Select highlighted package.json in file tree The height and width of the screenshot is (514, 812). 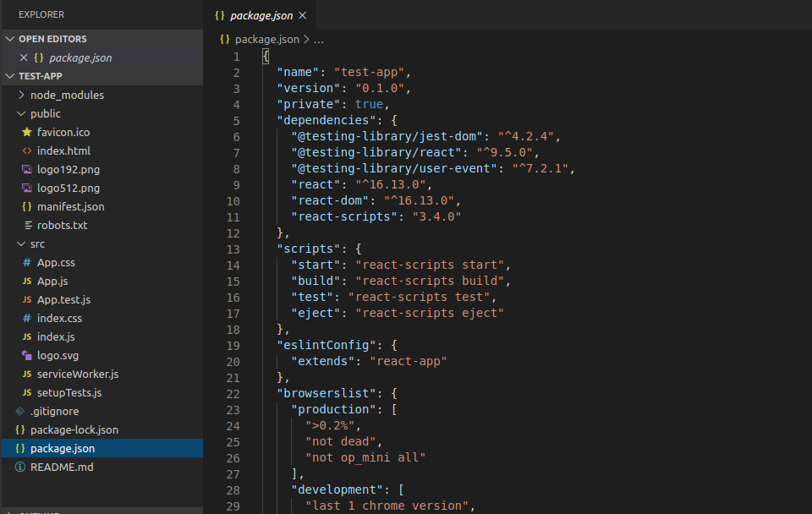[x=102, y=448]
